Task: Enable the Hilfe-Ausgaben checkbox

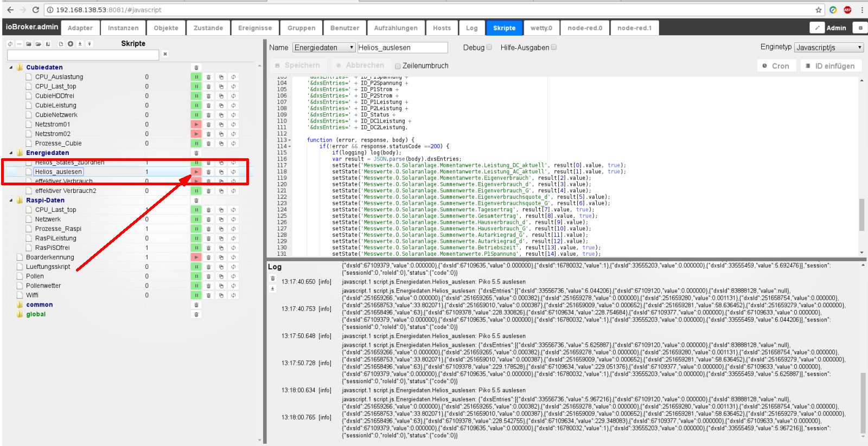Action: pyautogui.click(x=554, y=47)
